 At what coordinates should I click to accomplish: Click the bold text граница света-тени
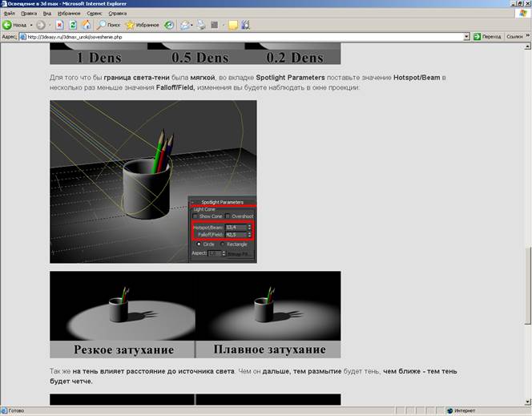click(x=136, y=78)
